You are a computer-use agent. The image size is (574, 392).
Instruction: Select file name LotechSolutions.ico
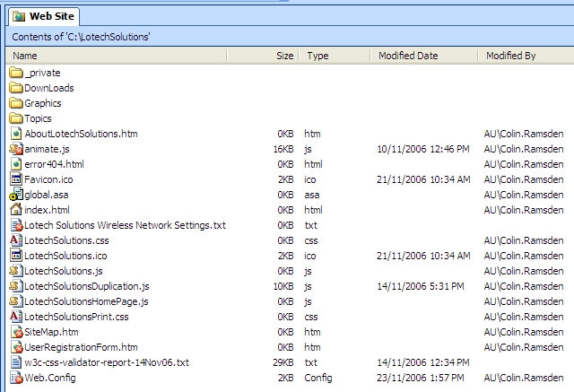click(65, 256)
